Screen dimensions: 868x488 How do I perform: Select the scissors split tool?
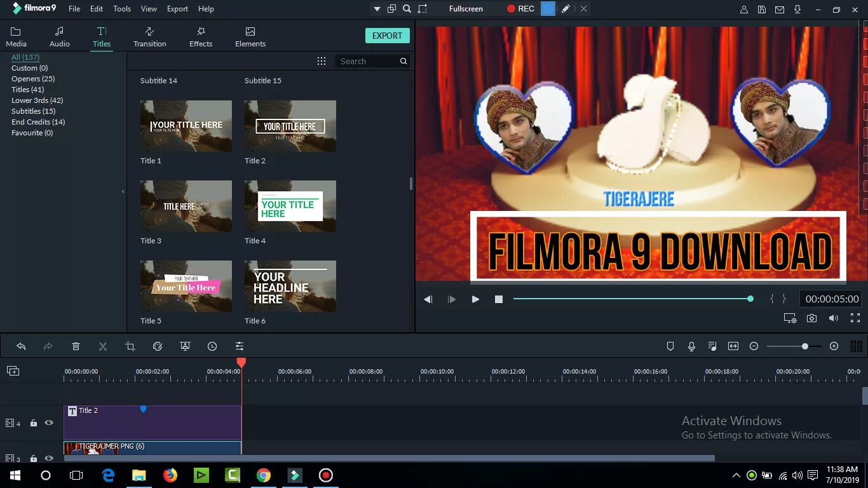coord(103,346)
